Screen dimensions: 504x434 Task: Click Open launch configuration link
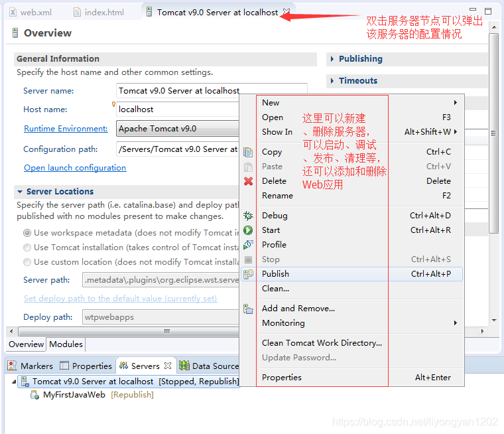click(x=75, y=168)
